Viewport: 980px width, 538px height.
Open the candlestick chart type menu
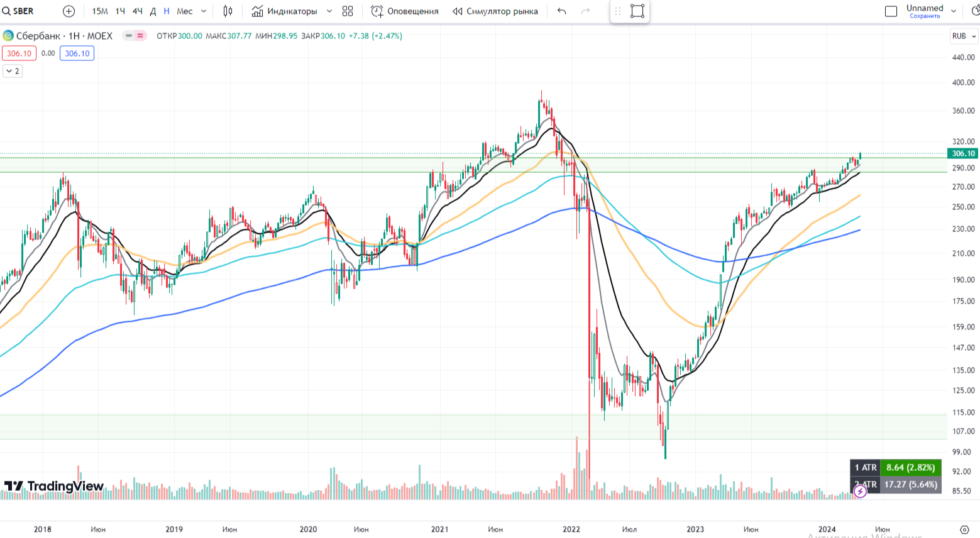(228, 11)
